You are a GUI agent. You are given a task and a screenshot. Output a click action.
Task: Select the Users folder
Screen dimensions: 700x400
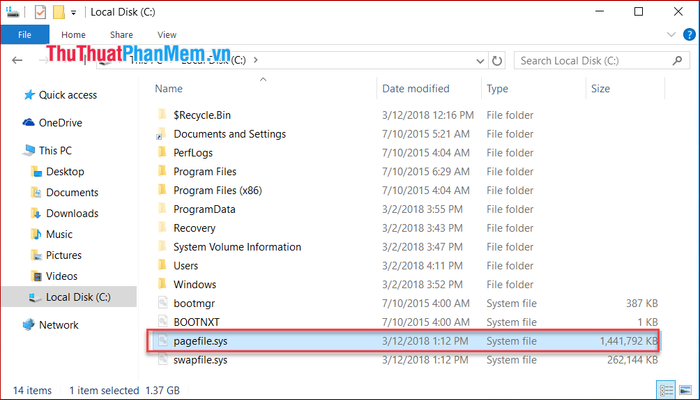pyautogui.click(x=186, y=266)
